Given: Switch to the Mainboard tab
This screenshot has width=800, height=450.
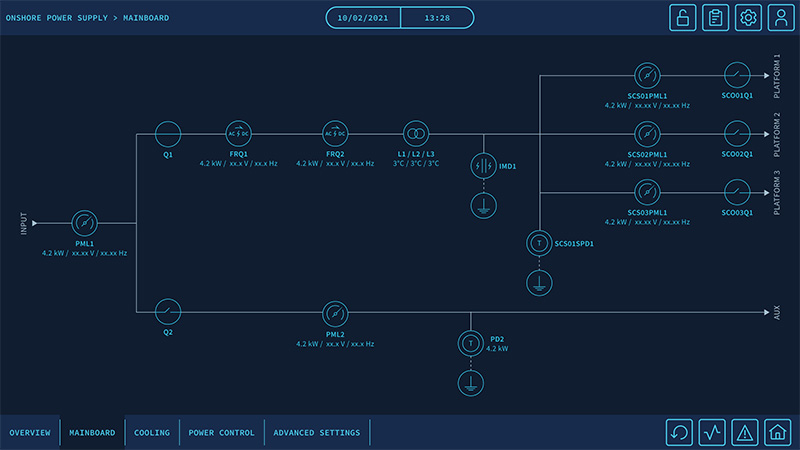Looking at the screenshot, I should [x=92, y=433].
